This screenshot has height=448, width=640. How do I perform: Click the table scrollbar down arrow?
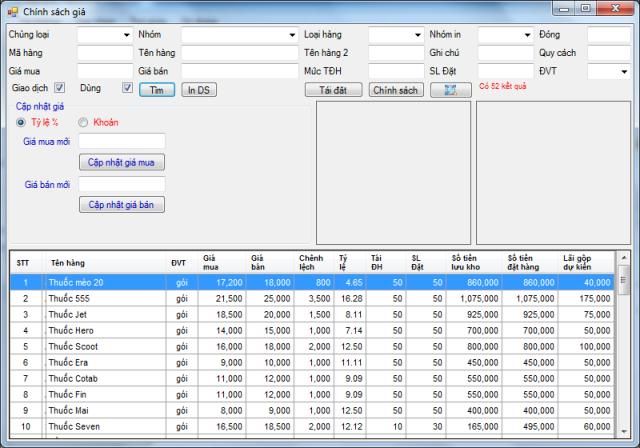pos(623,432)
